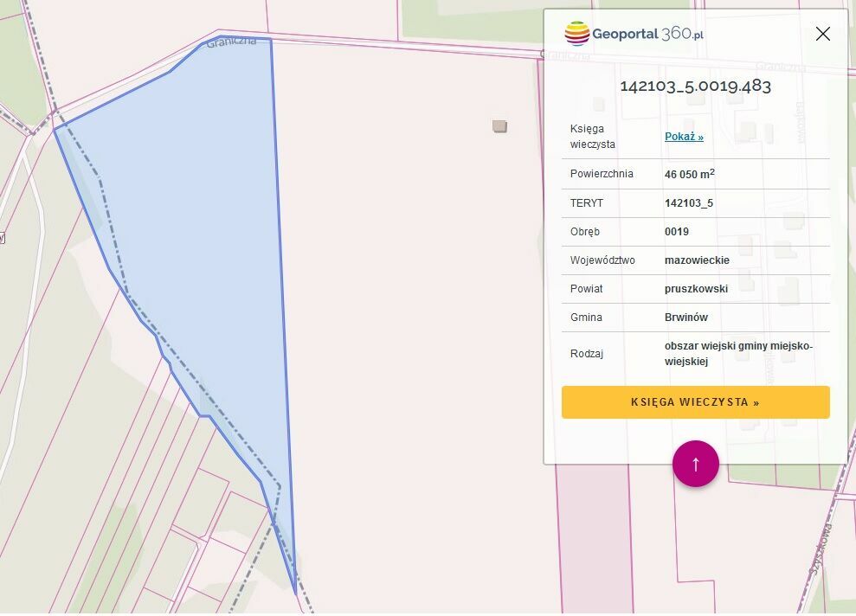Click the large empty parcel right of blue one
The height and width of the screenshot is (616, 856).
point(415,303)
